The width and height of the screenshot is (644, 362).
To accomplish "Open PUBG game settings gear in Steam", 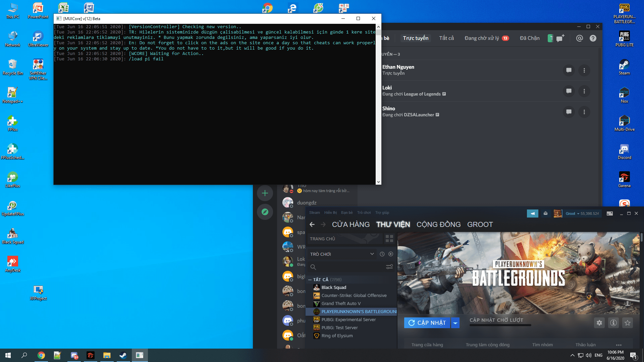I will point(599,323).
